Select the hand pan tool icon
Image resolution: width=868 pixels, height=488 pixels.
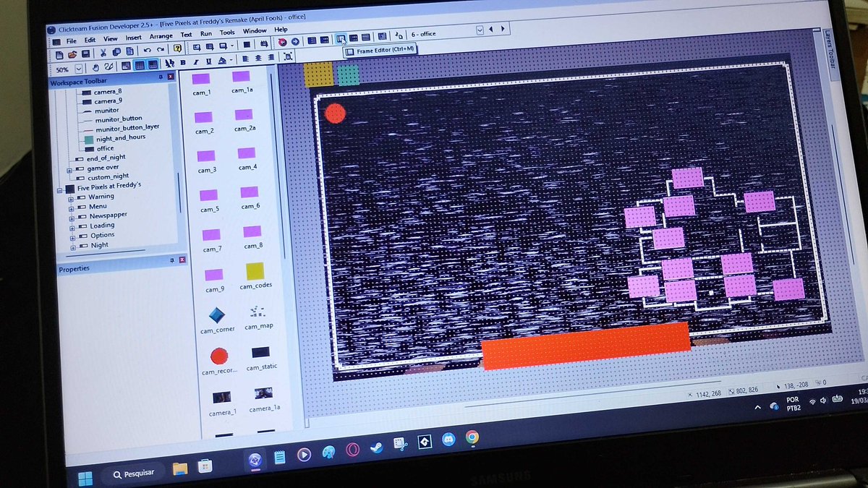[95, 67]
